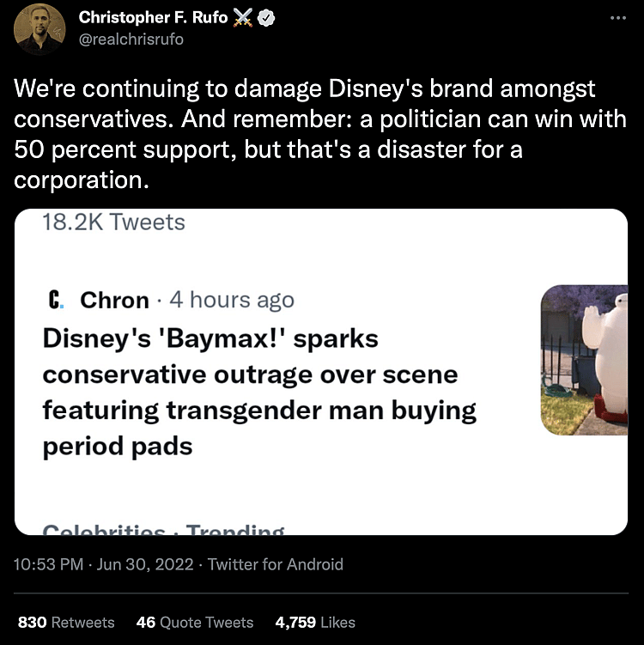Click the partially visible Trending label
This screenshot has height=645, width=644.
click(x=235, y=531)
